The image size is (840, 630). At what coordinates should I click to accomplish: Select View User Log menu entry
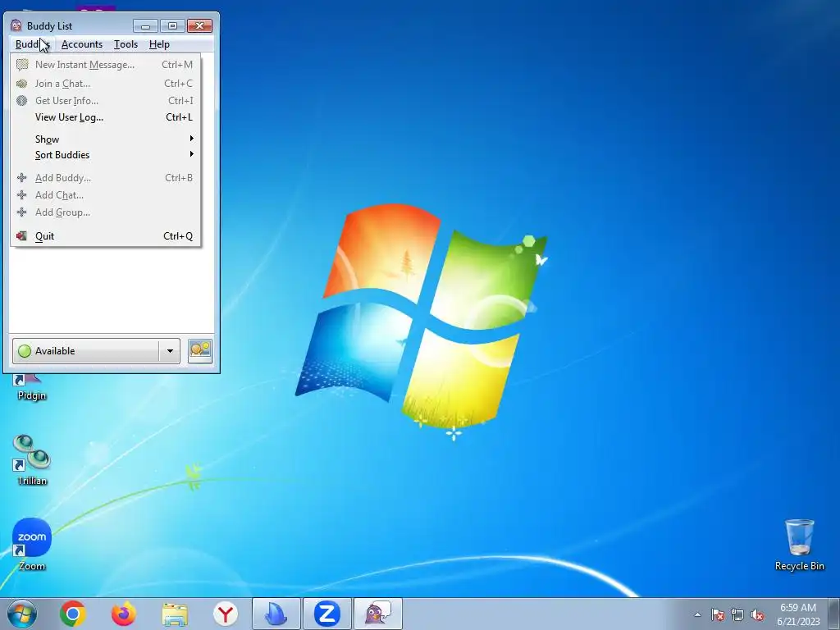[106, 117]
